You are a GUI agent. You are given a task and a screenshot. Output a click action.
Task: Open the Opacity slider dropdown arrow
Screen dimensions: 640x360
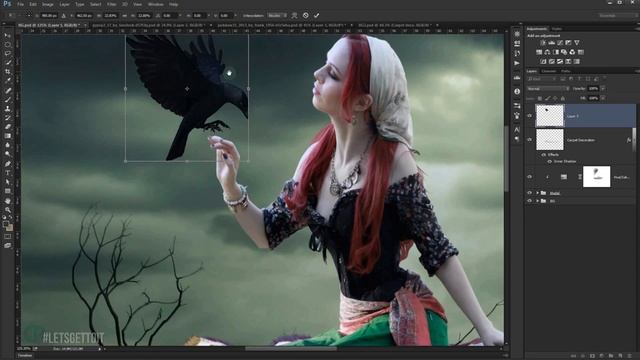click(603, 89)
